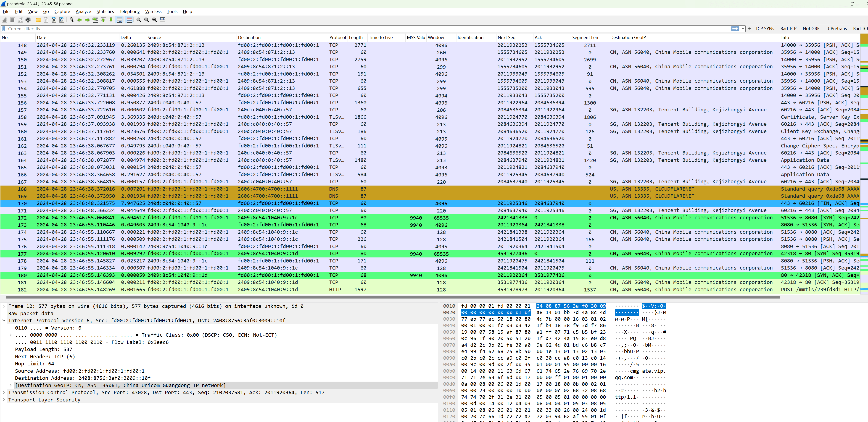Click in the display filter input field

click(x=337, y=29)
